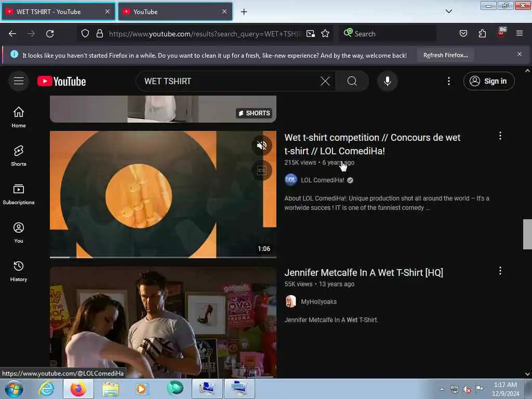Open a new tab with plus button

pyautogui.click(x=244, y=12)
